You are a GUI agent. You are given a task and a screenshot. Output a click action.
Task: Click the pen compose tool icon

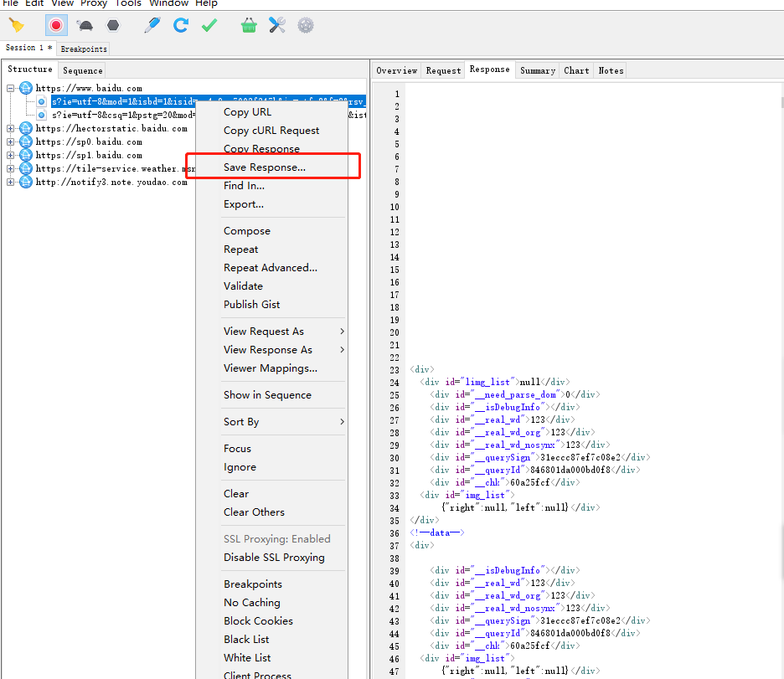tap(152, 25)
